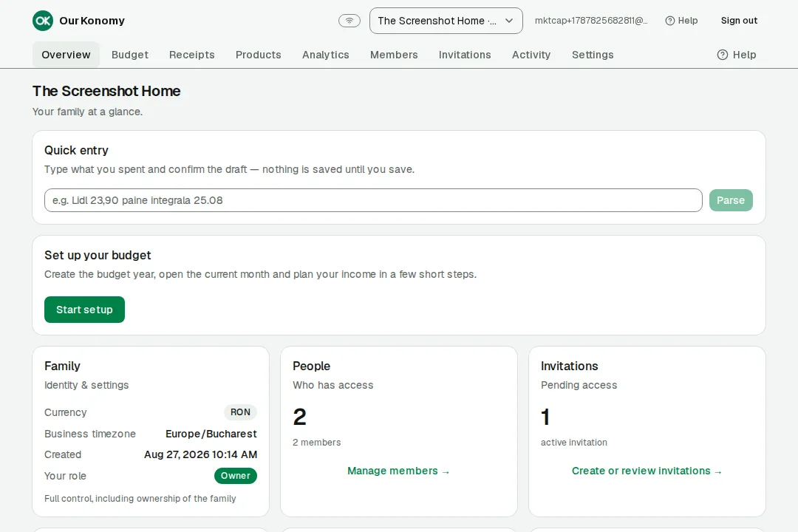798x532 pixels.
Task: Go to the Receipts tab
Action: click(x=192, y=55)
